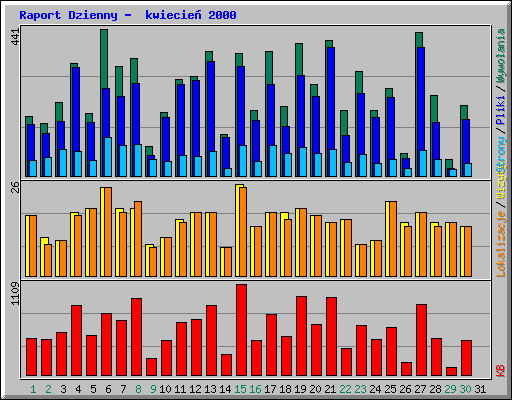Click the 'Wywołania' legend label

501,55
